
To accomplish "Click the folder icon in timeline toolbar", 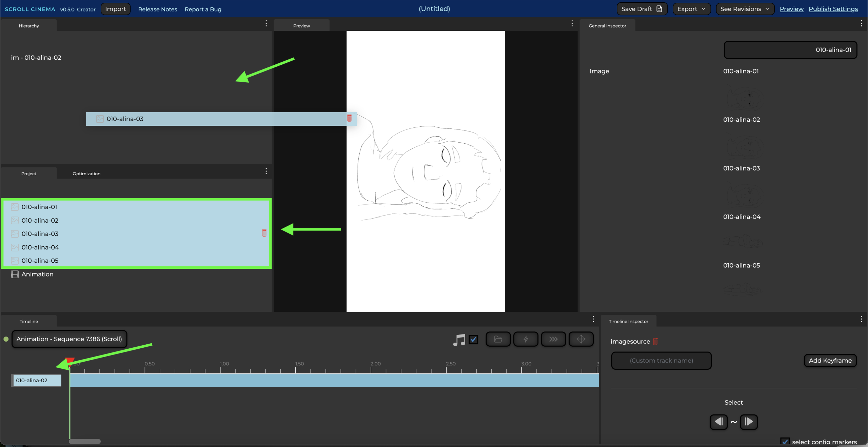I will [498, 339].
